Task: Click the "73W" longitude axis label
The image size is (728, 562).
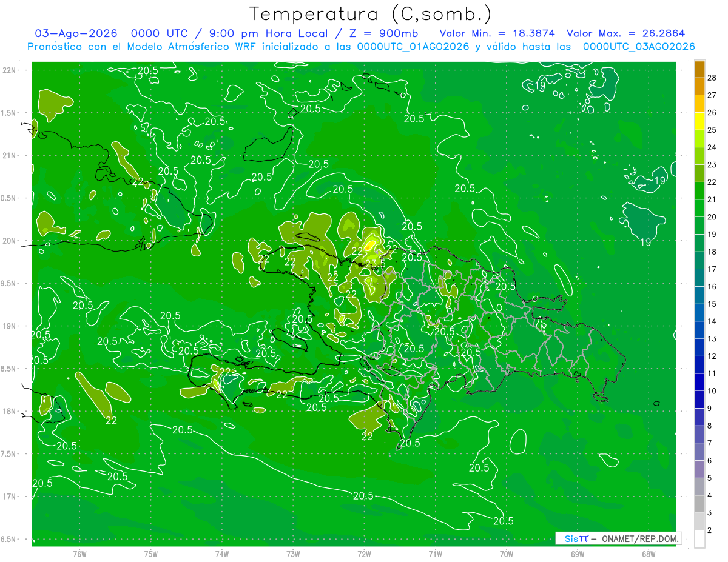Action: (x=293, y=554)
